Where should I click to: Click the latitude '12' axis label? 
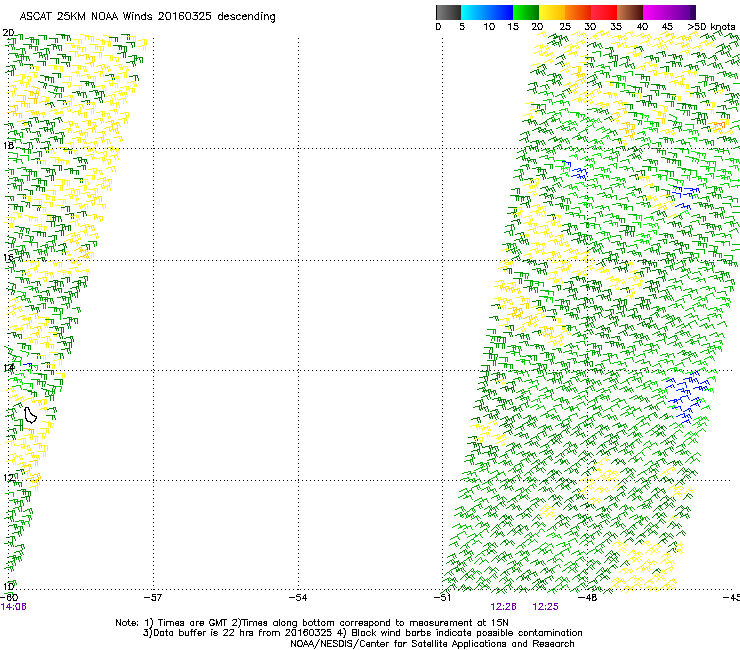(x=8, y=478)
